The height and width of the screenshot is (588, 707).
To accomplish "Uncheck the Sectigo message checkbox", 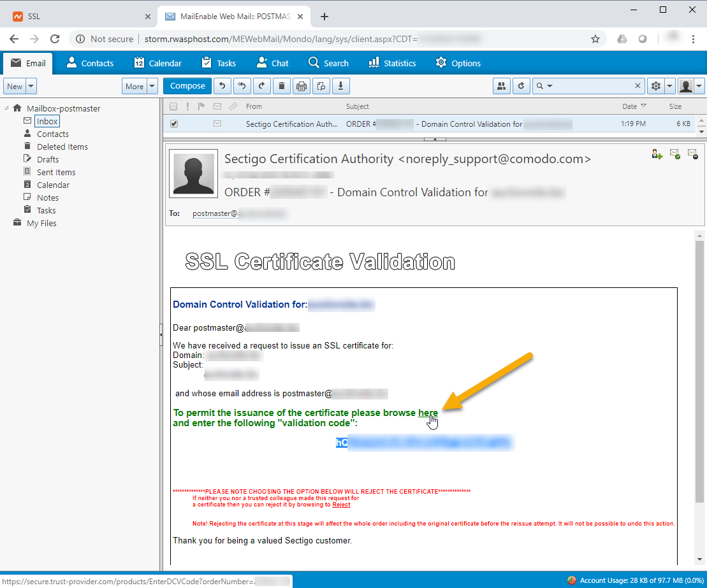I will pyautogui.click(x=174, y=124).
